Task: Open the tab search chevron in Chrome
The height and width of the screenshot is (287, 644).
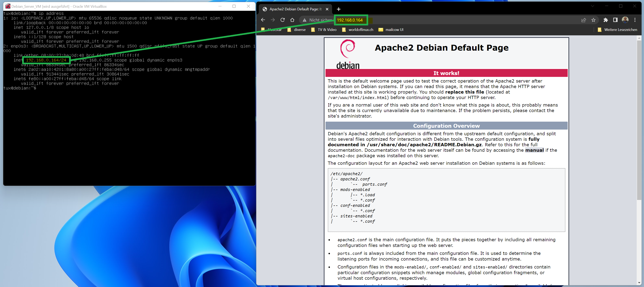Action: point(592,6)
